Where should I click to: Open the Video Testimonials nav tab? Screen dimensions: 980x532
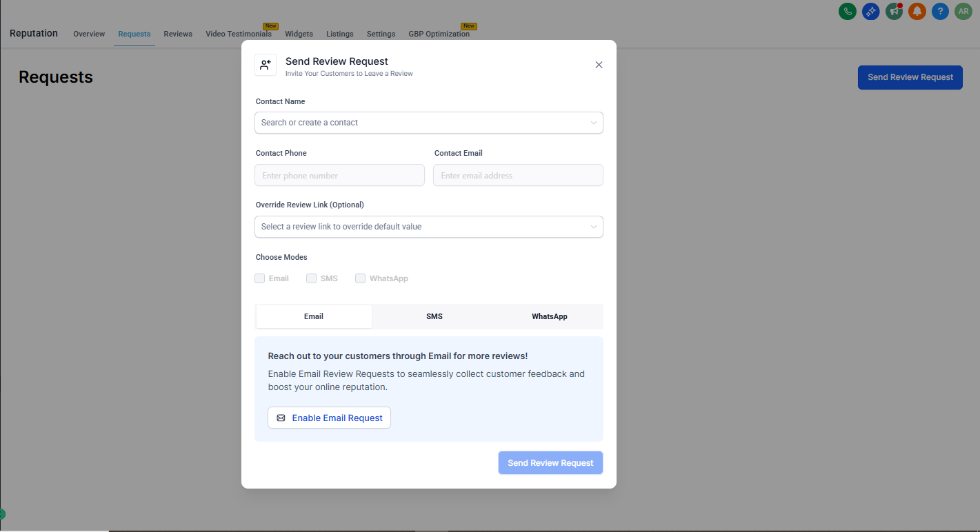(238, 34)
